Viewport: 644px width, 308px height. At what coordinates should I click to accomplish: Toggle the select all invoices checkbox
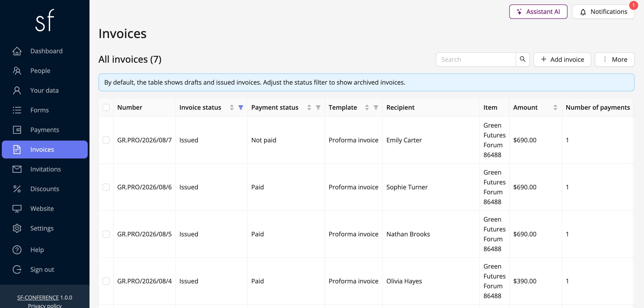pos(106,107)
